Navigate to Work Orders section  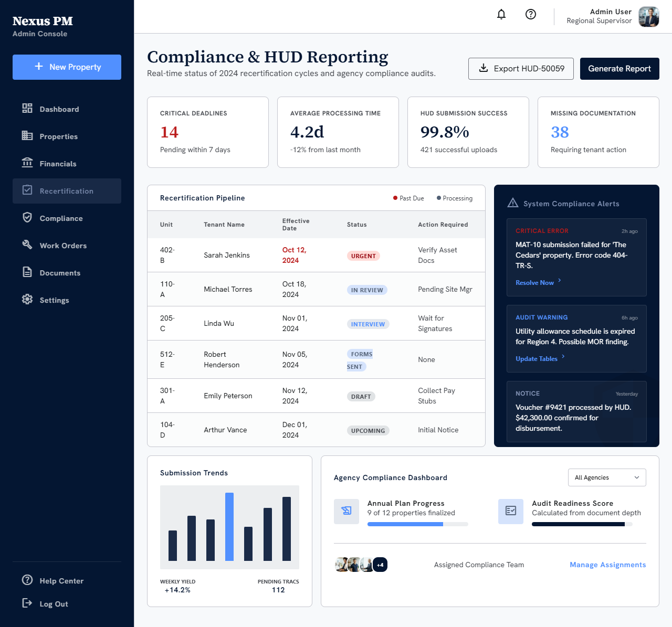point(67,246)
